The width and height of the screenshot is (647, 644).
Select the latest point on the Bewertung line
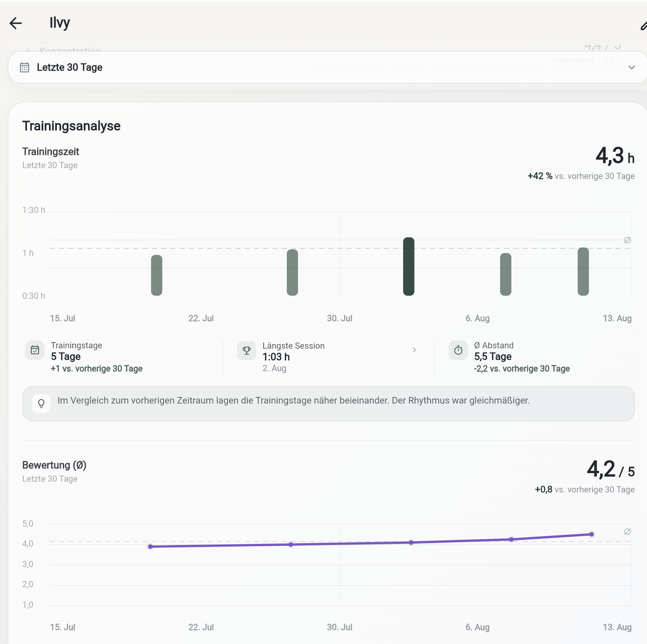tap(592, 534)
